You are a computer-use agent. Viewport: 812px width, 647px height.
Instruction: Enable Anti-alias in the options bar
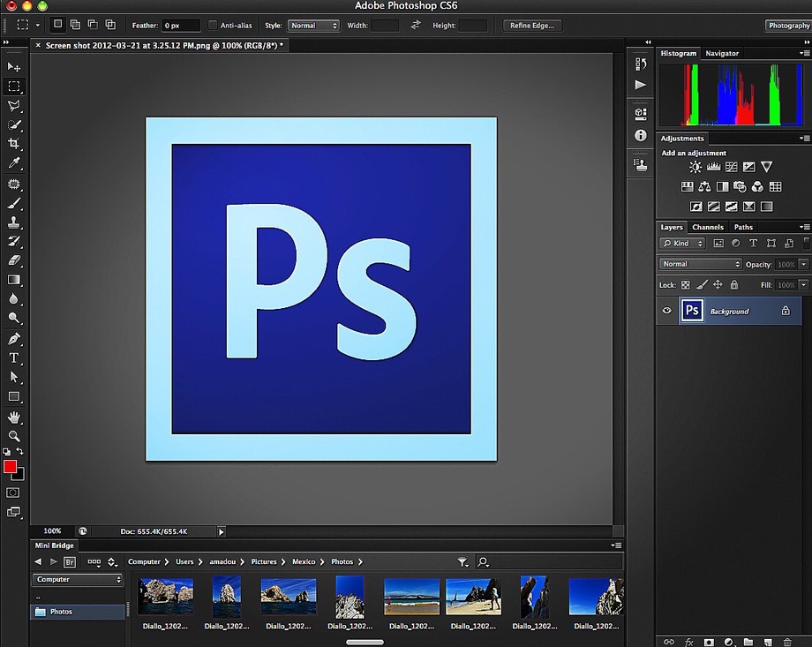click(x=212, y=25)
